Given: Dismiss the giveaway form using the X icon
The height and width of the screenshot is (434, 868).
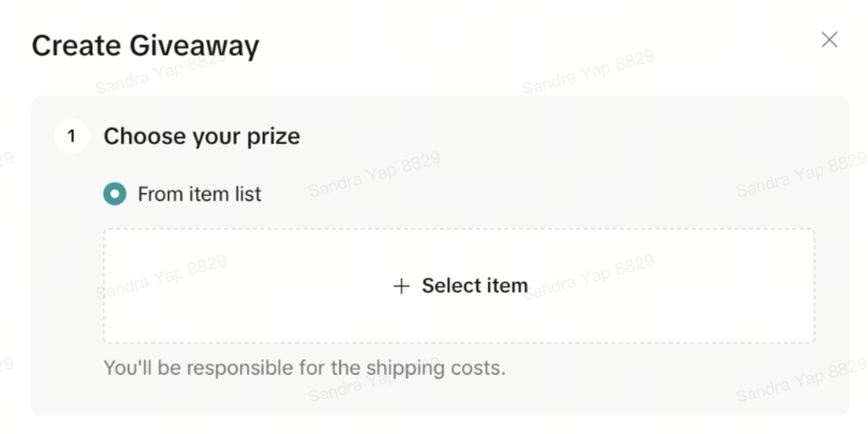Looking at the screenshot, I should pyautogui.click(x=830, y=39).
